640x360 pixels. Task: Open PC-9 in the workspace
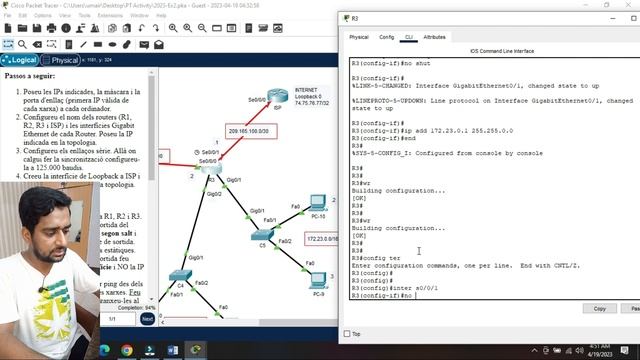[x=318, y=281]
